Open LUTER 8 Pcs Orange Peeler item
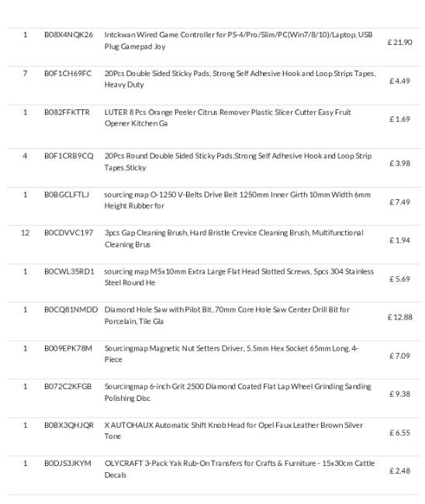425x504 pixels. (x=227, y=118)
